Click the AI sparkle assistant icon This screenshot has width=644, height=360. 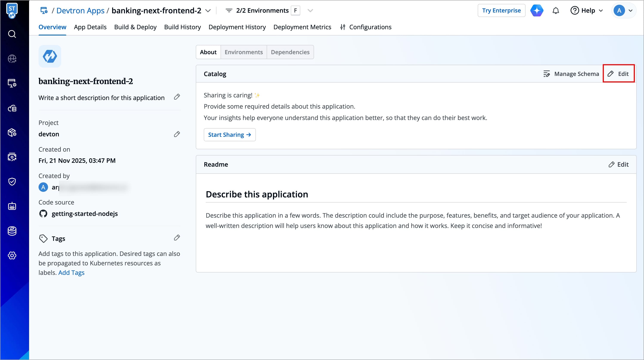[x=537, y=11]
